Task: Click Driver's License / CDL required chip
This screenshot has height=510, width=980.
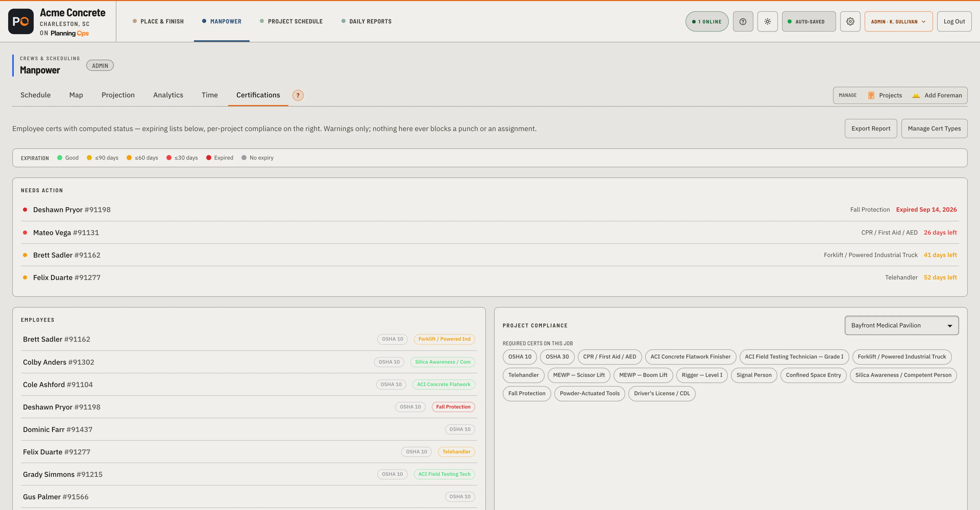Action: tap(661, 393)
